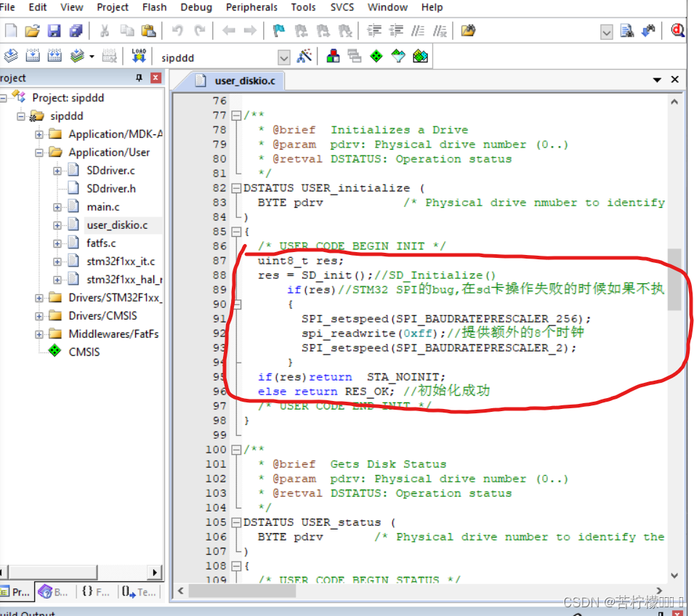Click the editor horizontal scrollbar thumb
The height and width of the screenshot is (616, 694).
pyautogui.click(x=243, y=591)
